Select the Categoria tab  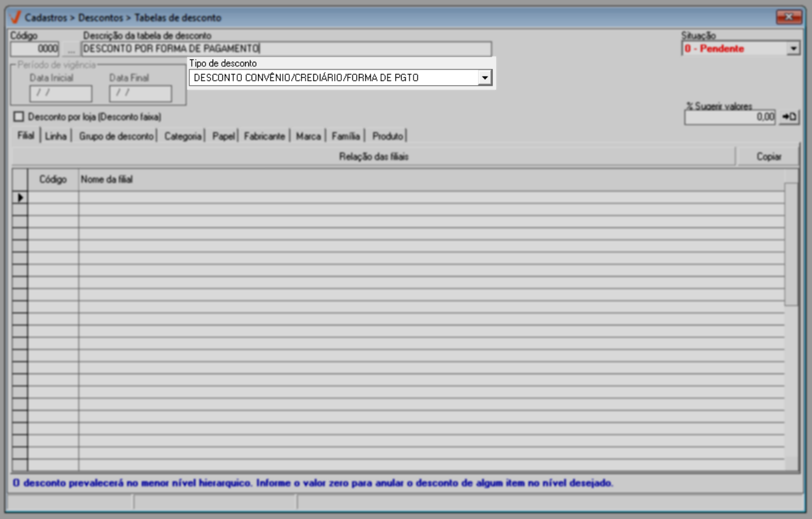pyautogui.click(x=183, y=136)
